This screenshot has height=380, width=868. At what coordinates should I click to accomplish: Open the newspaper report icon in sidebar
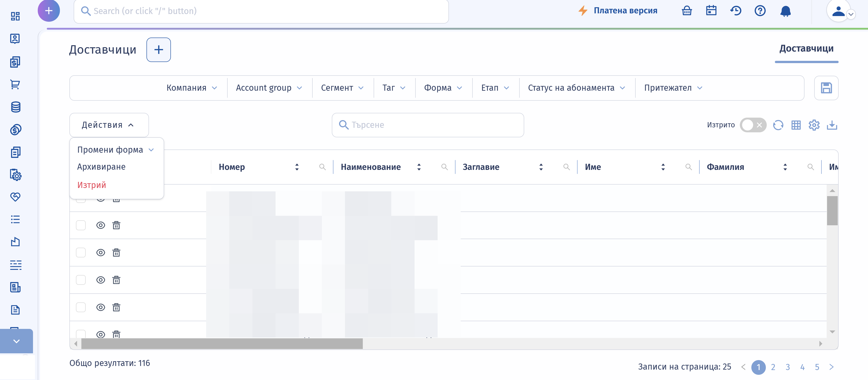coord(15,287)
